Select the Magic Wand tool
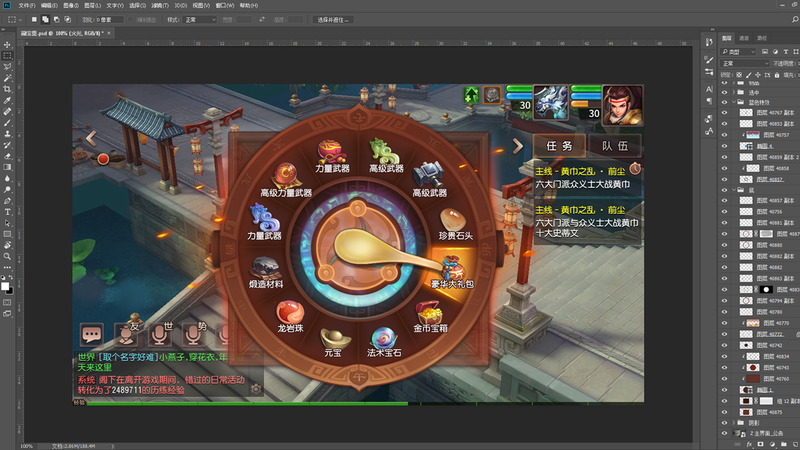 (7, 78)
